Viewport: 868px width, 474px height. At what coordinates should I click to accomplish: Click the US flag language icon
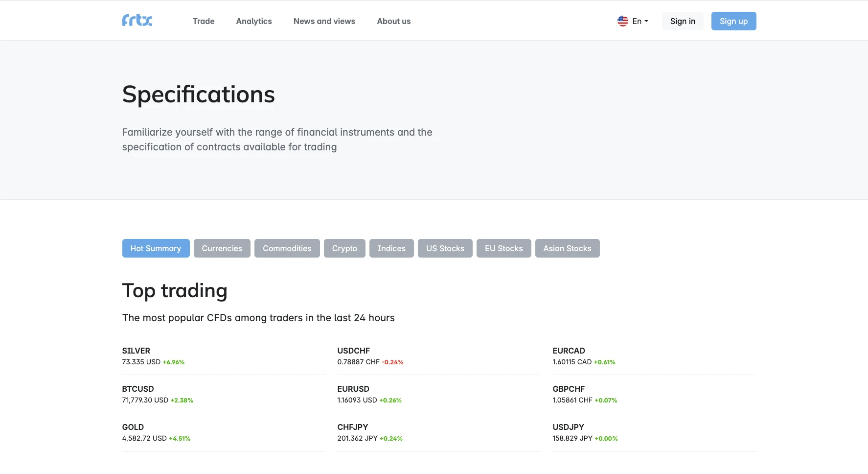pos(622,21)
